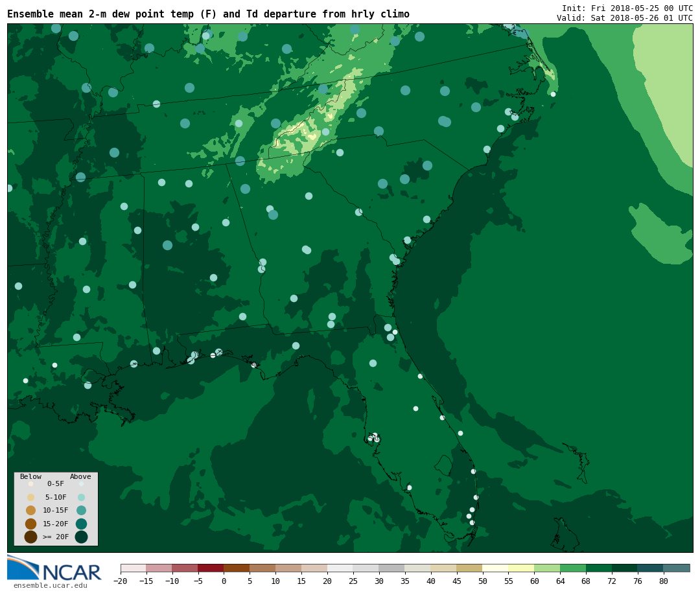
Task: Pick the pale pink swatch between -20 and -15
Action: [x=134, y=568]
